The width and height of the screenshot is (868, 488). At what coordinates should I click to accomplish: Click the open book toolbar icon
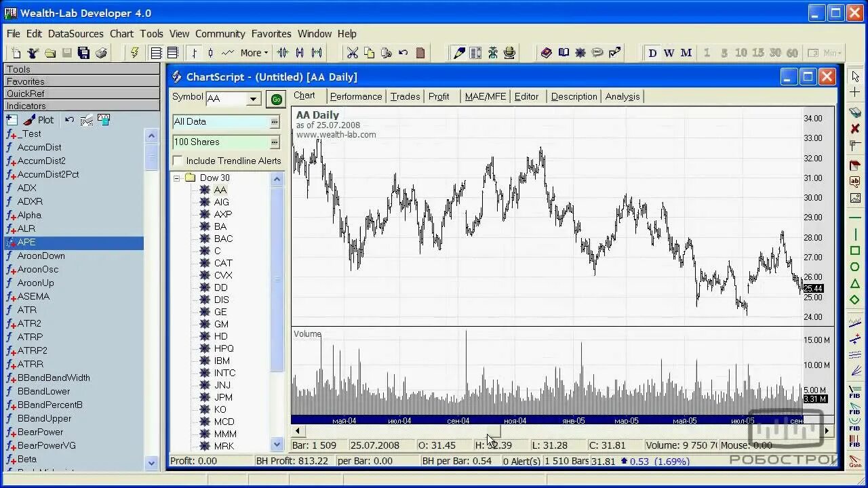(x=564, y=53)
